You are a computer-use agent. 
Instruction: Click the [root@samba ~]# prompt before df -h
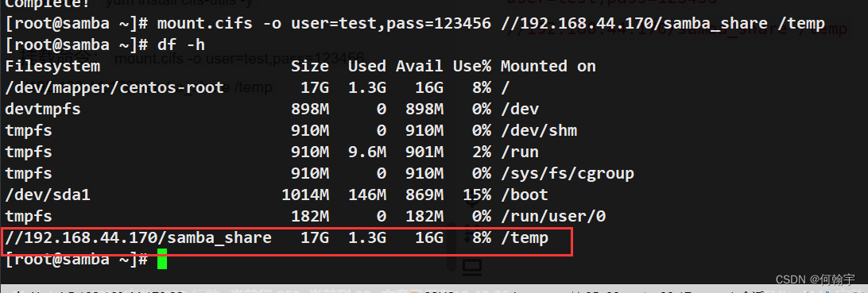pyautogui.click(x=76, y=44)
